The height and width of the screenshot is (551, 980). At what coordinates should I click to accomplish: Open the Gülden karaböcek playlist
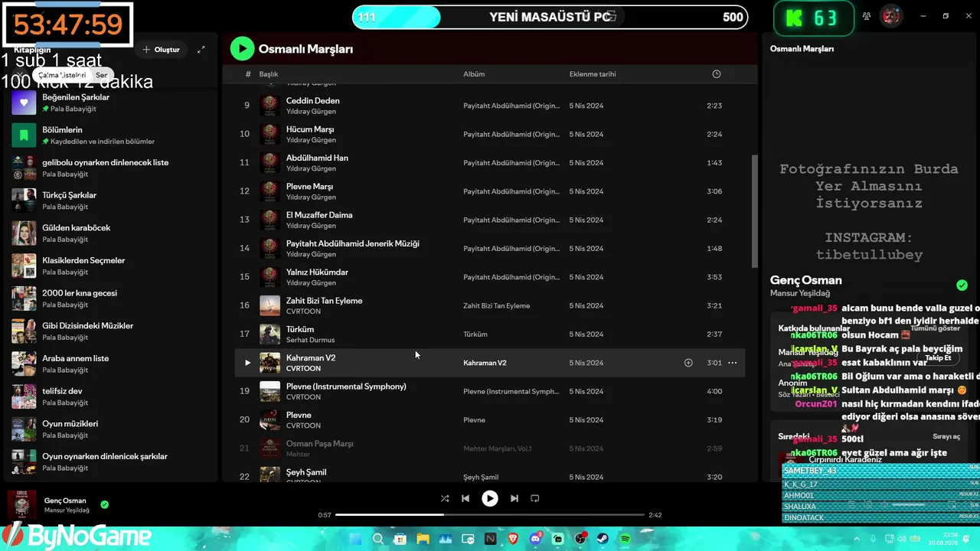pyautogui.click(x=111, y=233)
